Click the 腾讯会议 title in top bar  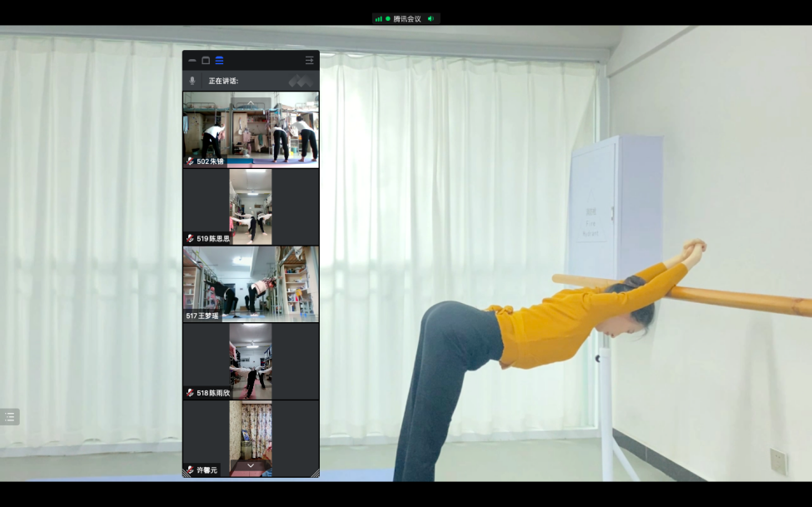(x=407, y=18)
